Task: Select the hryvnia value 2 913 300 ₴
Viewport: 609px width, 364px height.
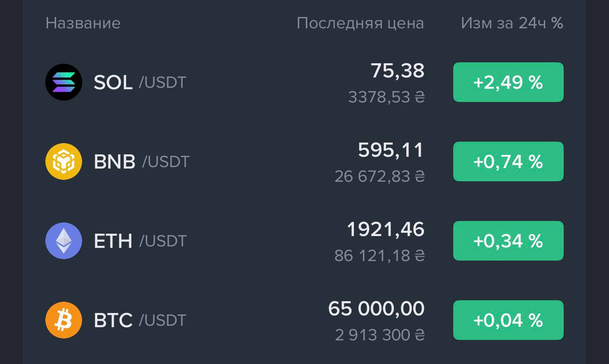Action: (x=380, y=335)
